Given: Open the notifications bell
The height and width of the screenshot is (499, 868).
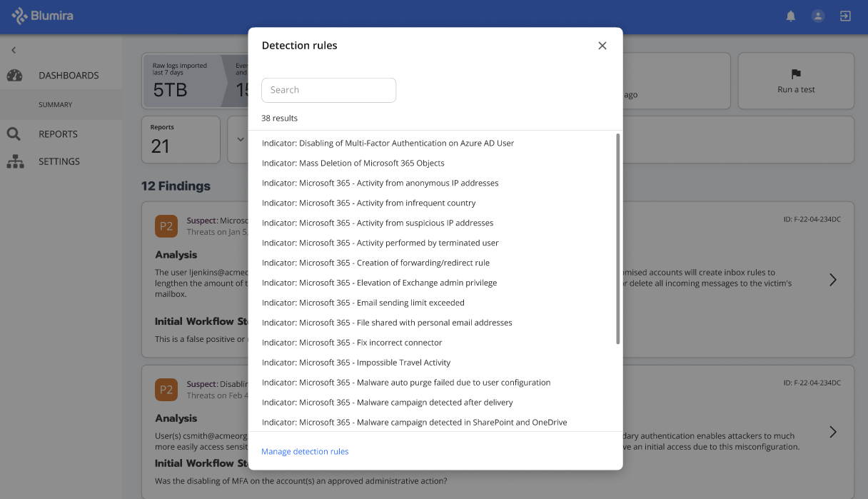Looking at the screenshot, I should (791, 16).
